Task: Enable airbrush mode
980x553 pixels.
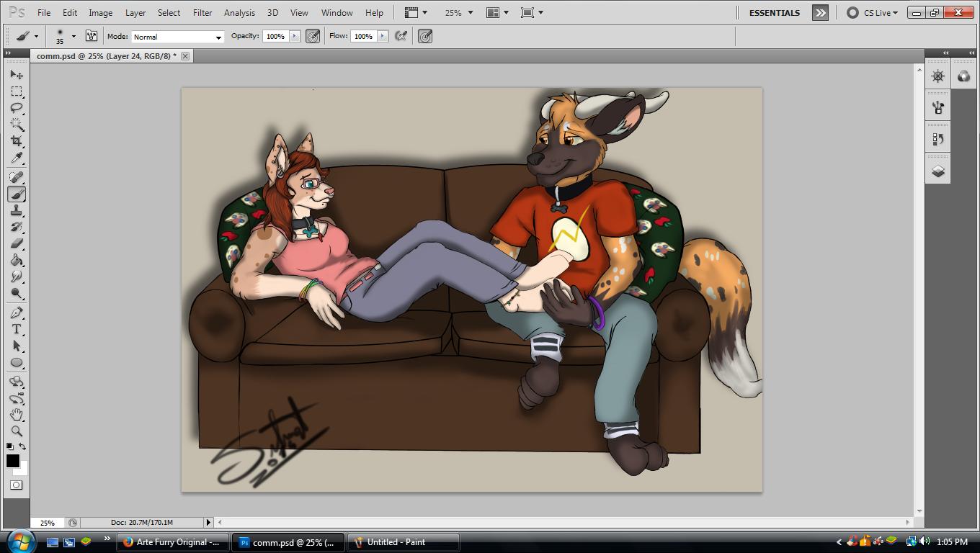Action: point(401,36)
